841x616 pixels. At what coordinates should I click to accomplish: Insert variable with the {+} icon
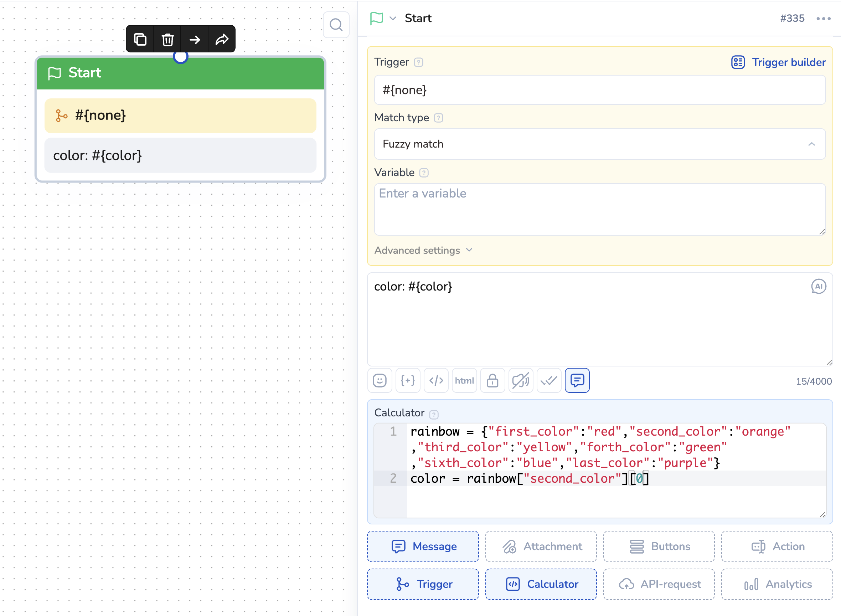[408, 380]
